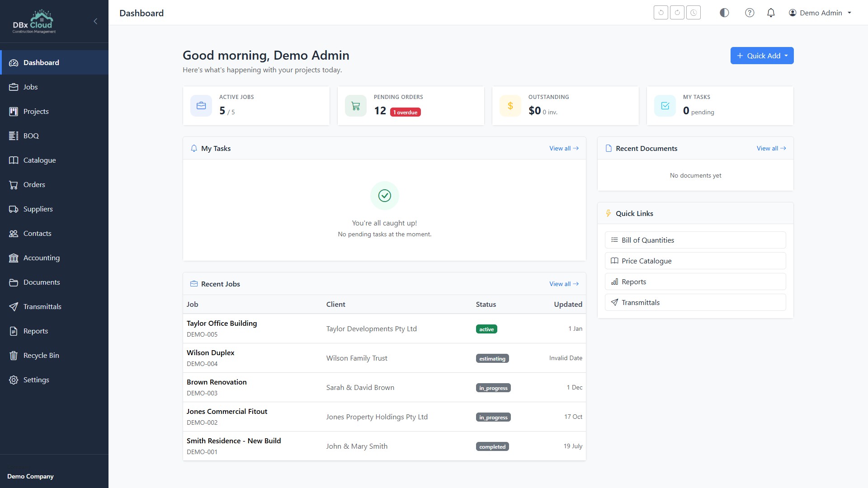Toggle dark mode with the contrast icon
The width and height of the screenshot is (868, 488).
[x=724, y=13]
